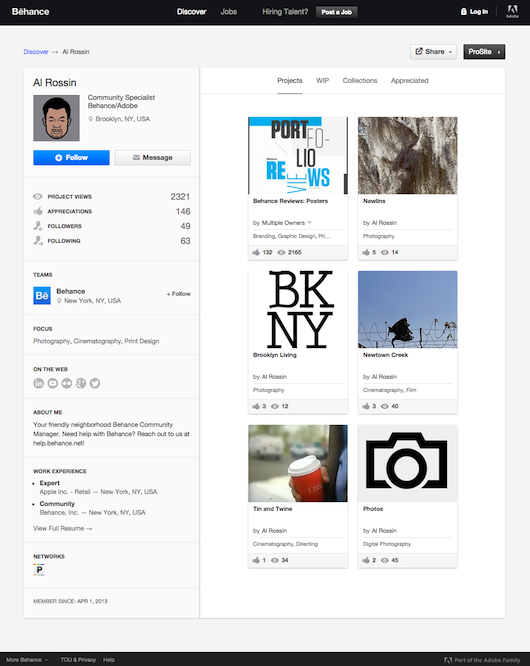The height and width of the screenshot is (666, 530).
Task: Open the Google Plus profile icon
Action: (81, 383)
